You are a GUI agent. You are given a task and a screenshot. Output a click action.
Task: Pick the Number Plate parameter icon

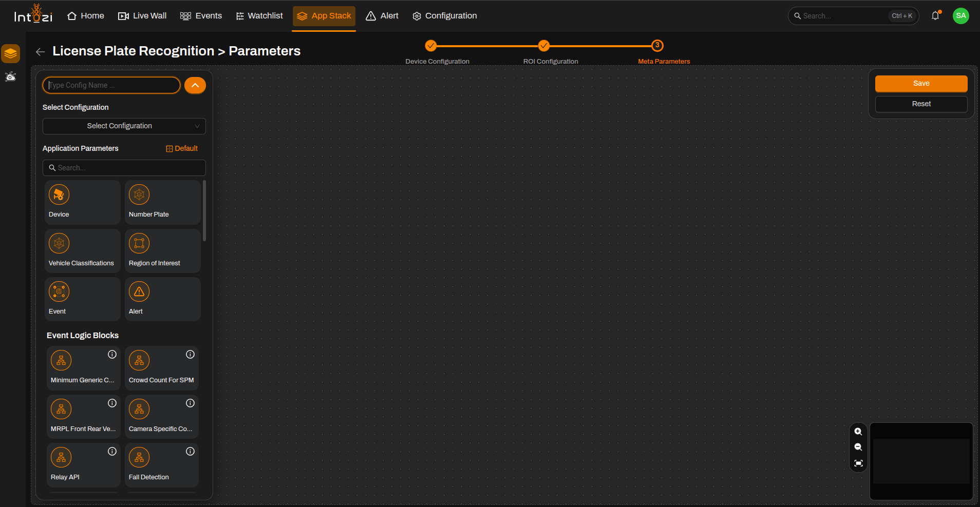pyautogui.click(x=139, y=194)
